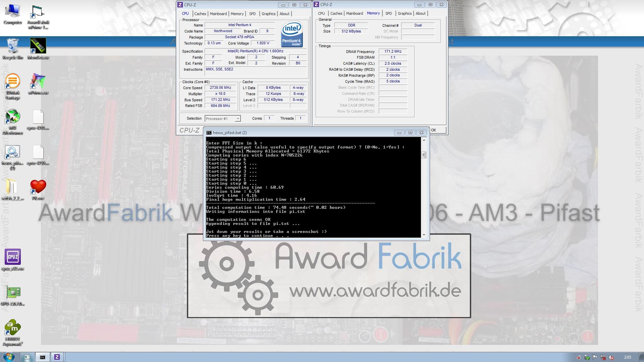Viewport: 644px width, 362px height.
Task: Open the Processor #1 selection dropdown
Action: click(x=223, y=119)
